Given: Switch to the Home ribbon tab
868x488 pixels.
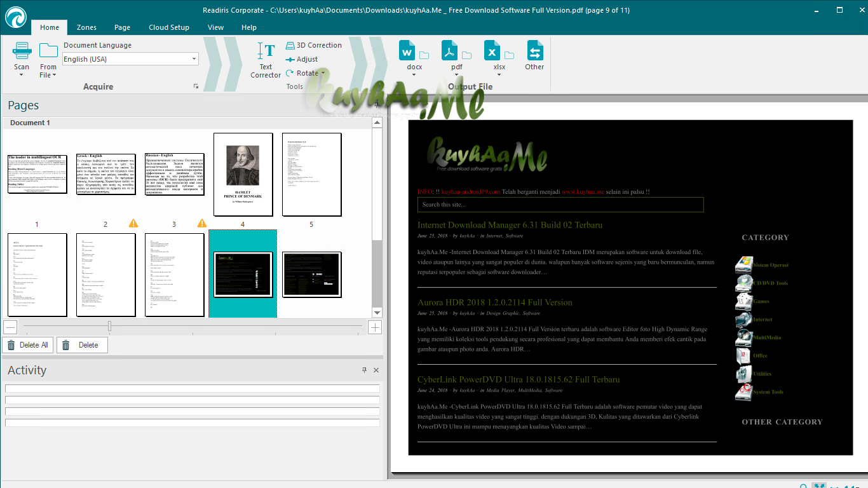Looking at the screenshot, I should pos(49,27).
